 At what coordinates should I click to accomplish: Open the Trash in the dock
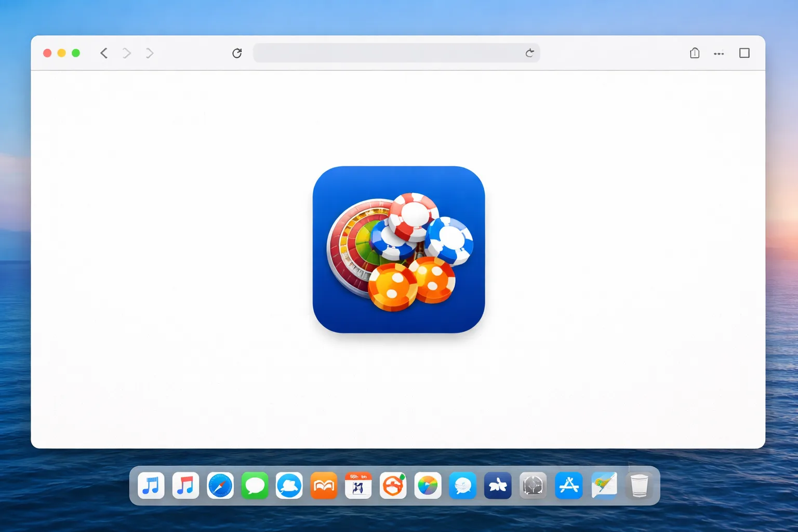(639, 486)
